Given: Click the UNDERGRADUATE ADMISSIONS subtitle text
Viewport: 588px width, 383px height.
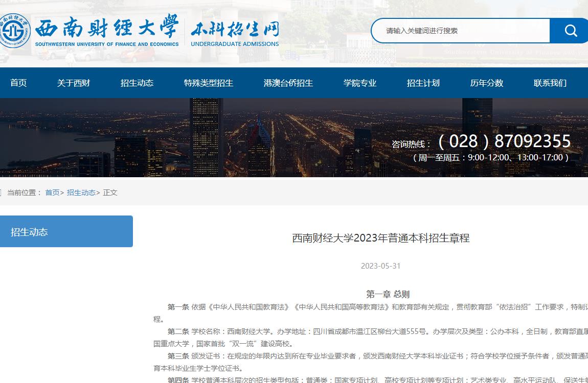Looking at the screenshot, I should [235, 44].
